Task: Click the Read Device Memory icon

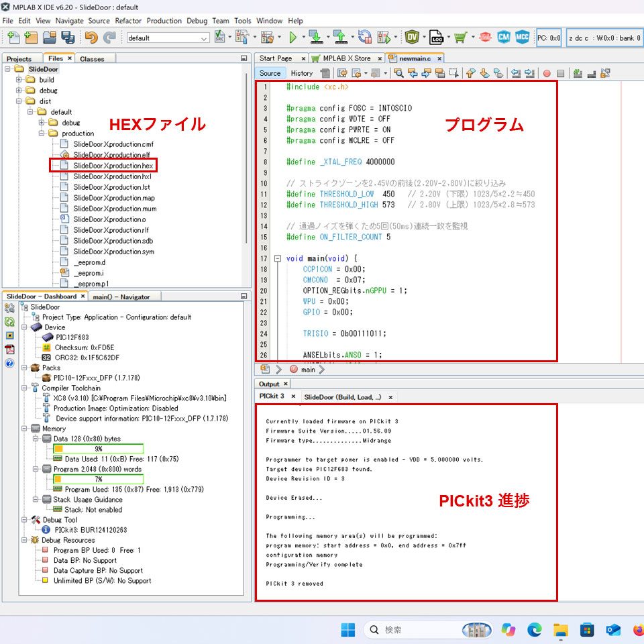Action: click(340, 38)
